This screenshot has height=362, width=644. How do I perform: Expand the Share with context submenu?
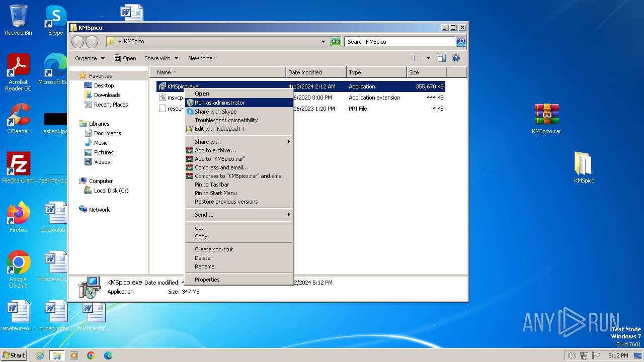click(239, 142)
